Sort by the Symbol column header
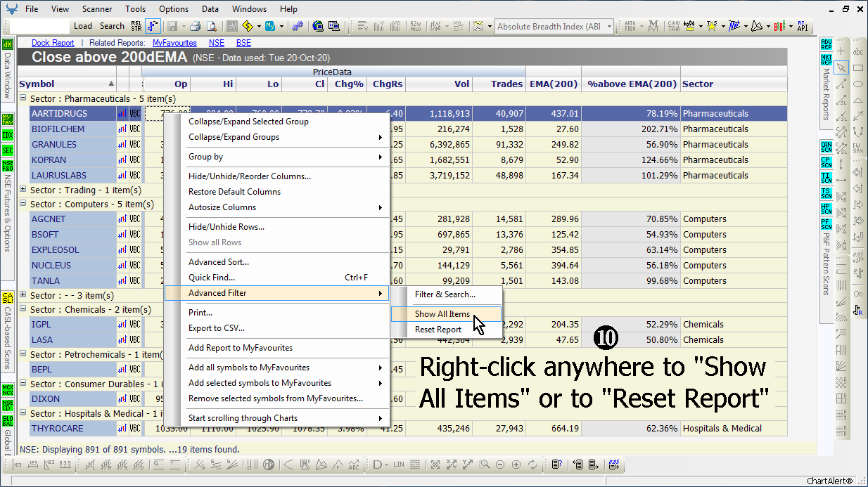Image resolution: width=868 pixels, height=487 pixels. point(67,84)
